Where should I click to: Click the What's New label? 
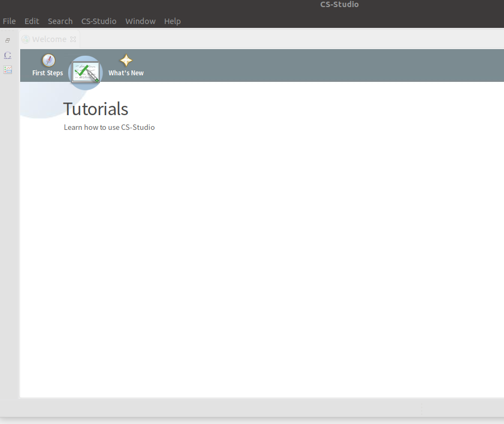point(126,73)
